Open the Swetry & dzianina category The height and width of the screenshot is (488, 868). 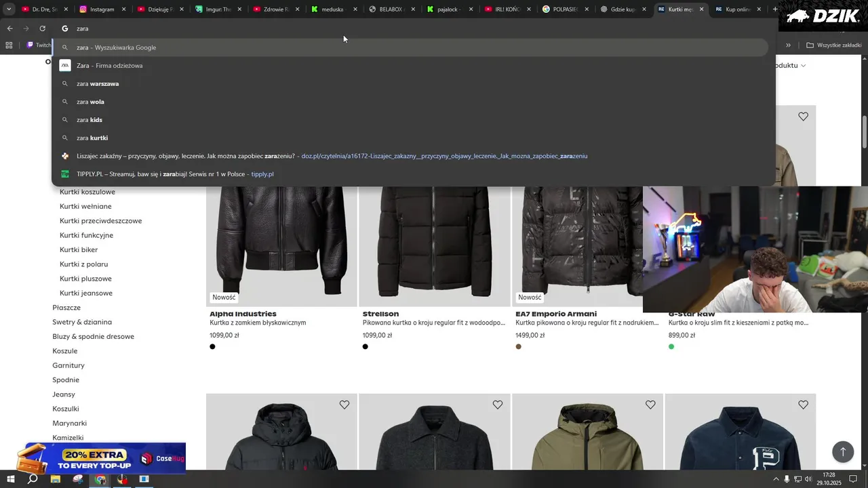[82, 322]
